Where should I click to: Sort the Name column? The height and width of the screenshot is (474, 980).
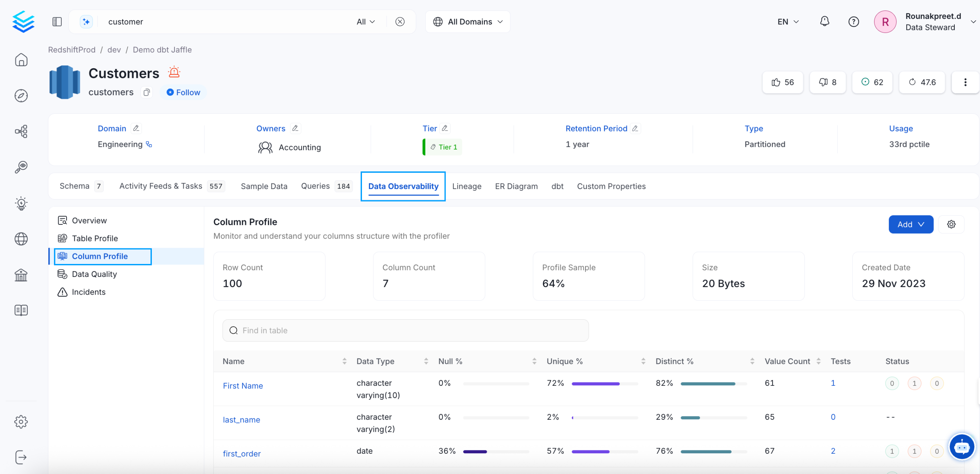(344, 361)
